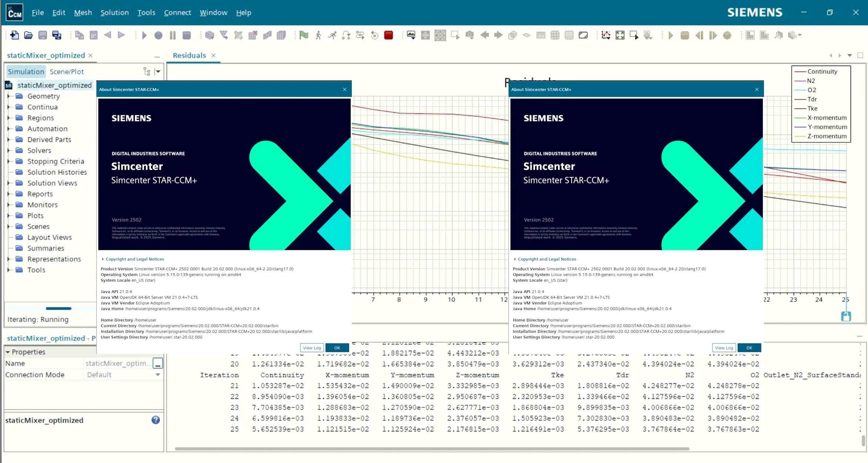Open the Tools menu

click(x=146, y=13)
